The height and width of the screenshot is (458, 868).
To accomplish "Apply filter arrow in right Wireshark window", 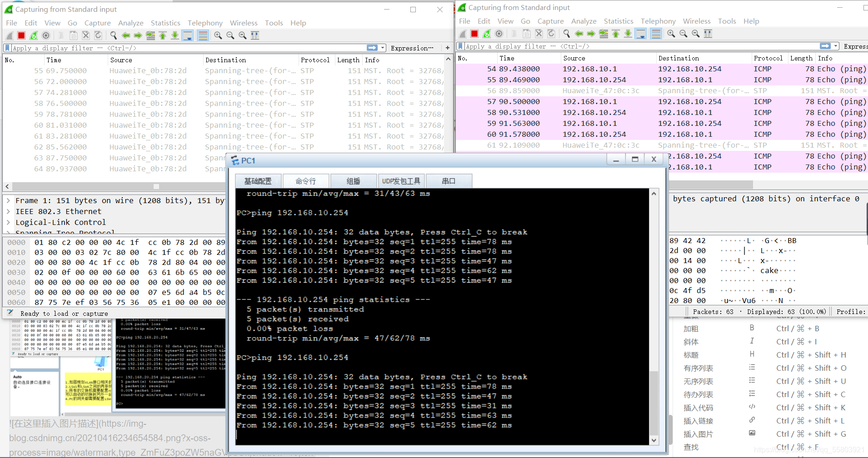I will [825, 46].
